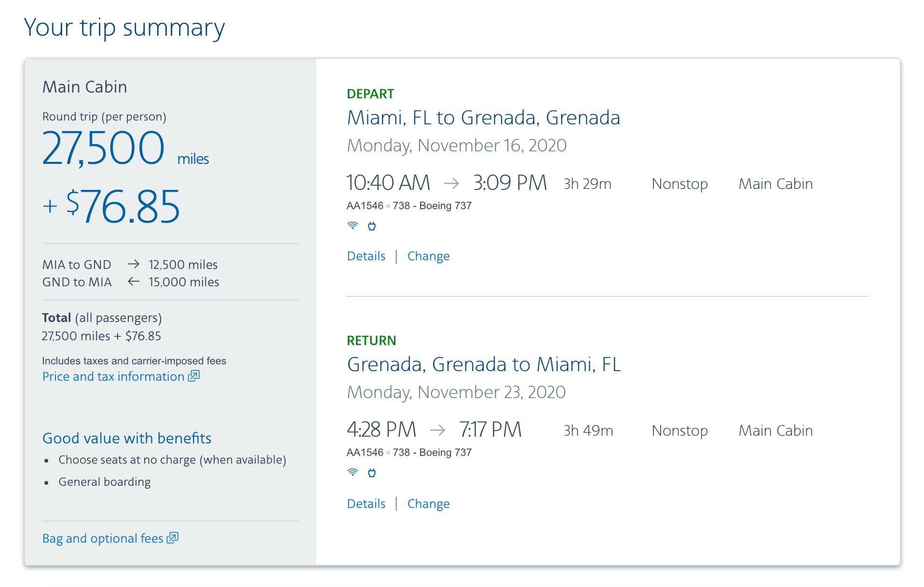Click the external-link icon beside Bag and optional fees

point(173,538)
